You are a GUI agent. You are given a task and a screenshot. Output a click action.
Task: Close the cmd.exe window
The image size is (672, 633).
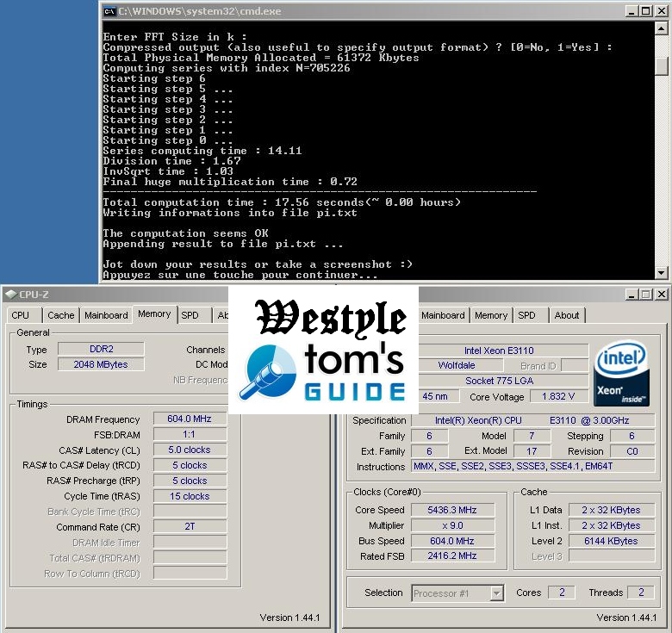click(x=662, y=11)
